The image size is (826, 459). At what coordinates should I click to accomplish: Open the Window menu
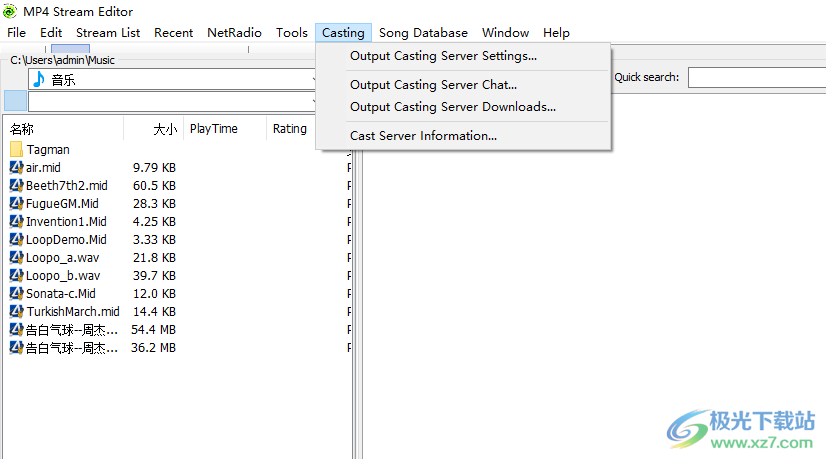pos(505,33)
